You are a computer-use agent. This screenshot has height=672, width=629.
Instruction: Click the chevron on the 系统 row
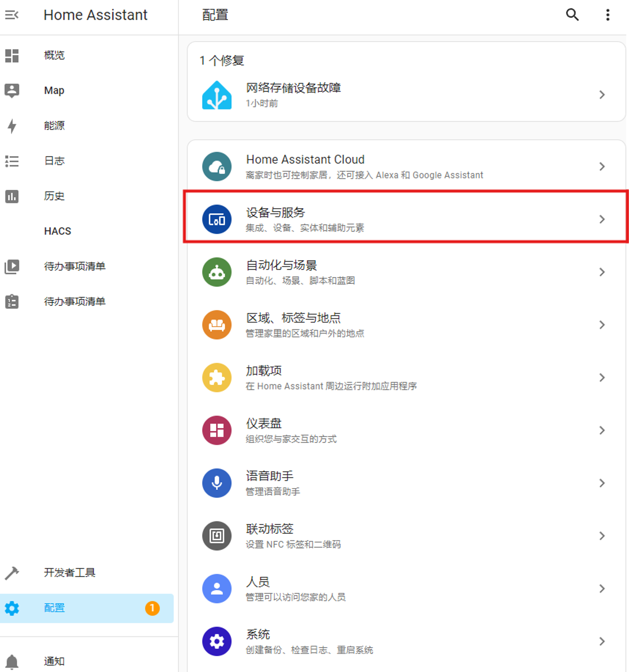coord(602,641)
